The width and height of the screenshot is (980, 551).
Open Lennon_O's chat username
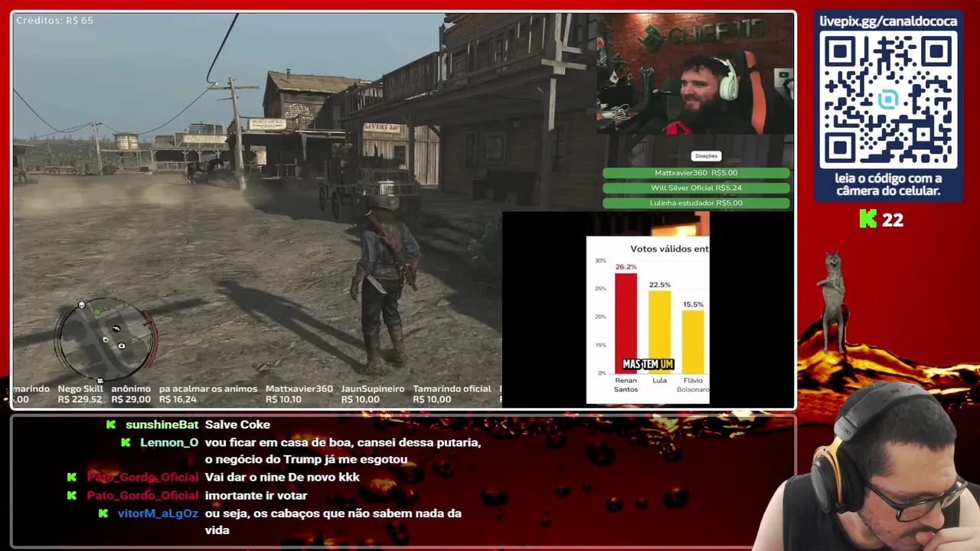click(x=169, y=443)
